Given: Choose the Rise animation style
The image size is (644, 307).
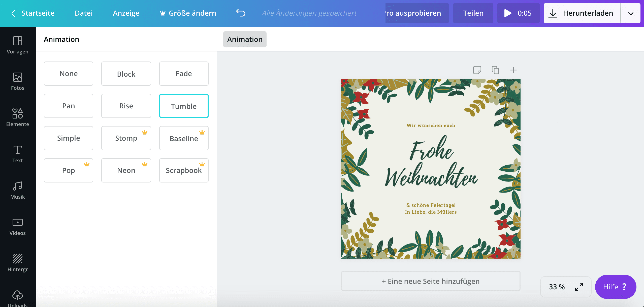Looking at the screenshot, I should coord(126,106).
